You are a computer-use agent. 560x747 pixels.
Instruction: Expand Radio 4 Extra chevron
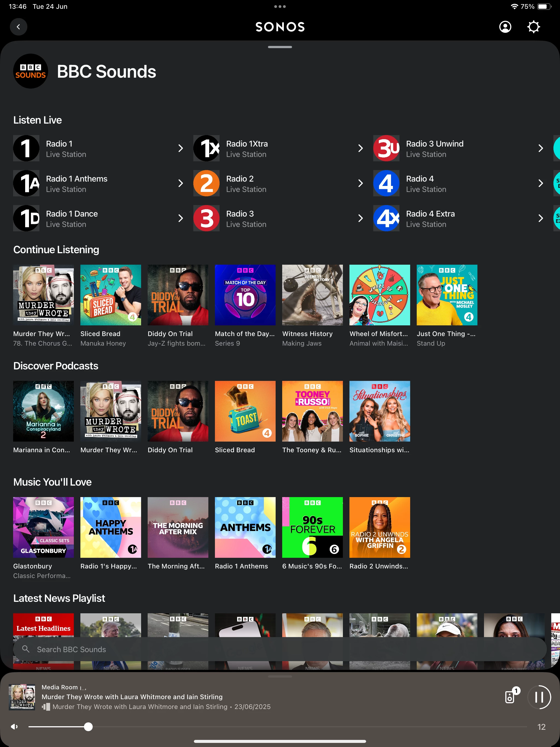pos(541,218)
